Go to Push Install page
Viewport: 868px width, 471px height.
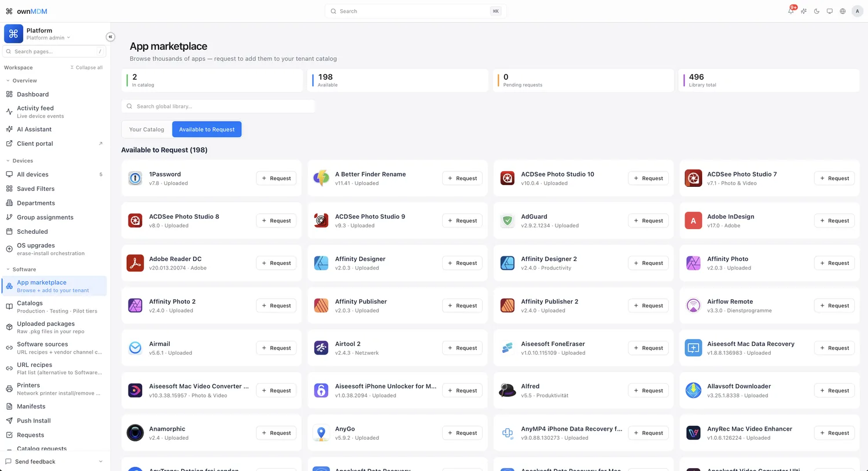pyautogui.click(x=54, y=421)
